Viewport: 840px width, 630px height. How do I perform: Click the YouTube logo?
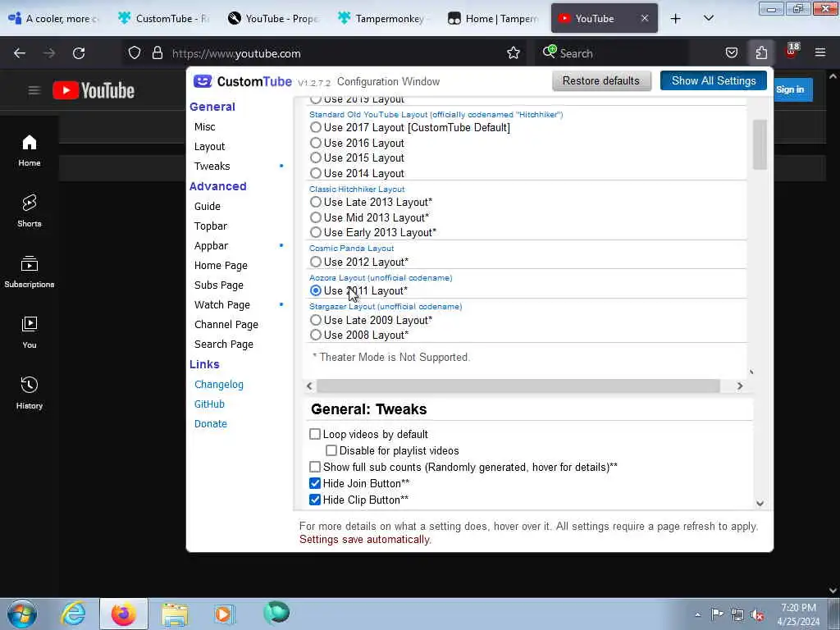point(94,90)
